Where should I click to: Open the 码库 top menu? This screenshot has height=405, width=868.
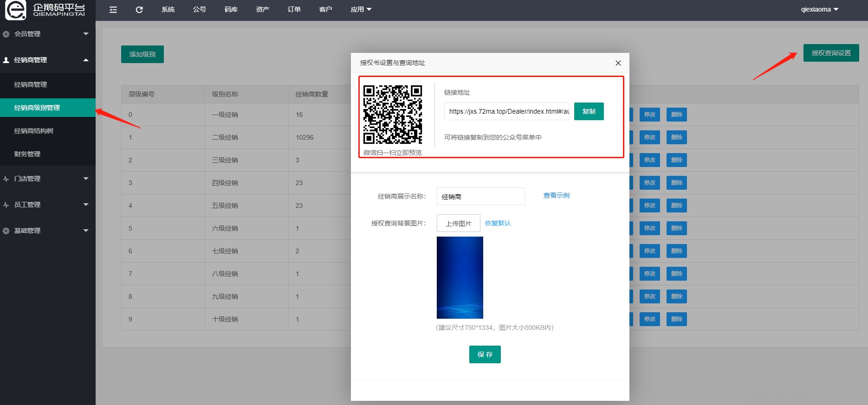pyautogui.click(x=231, y=10)
